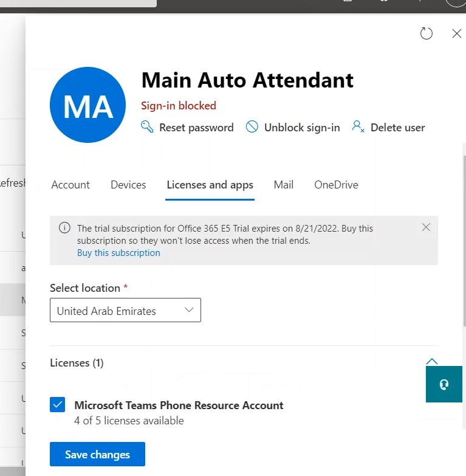This screenshot has width=466, height=476.
Task: Uncheck Microsoft Teams Phone Resource Account license
Action: pos(58,405)
